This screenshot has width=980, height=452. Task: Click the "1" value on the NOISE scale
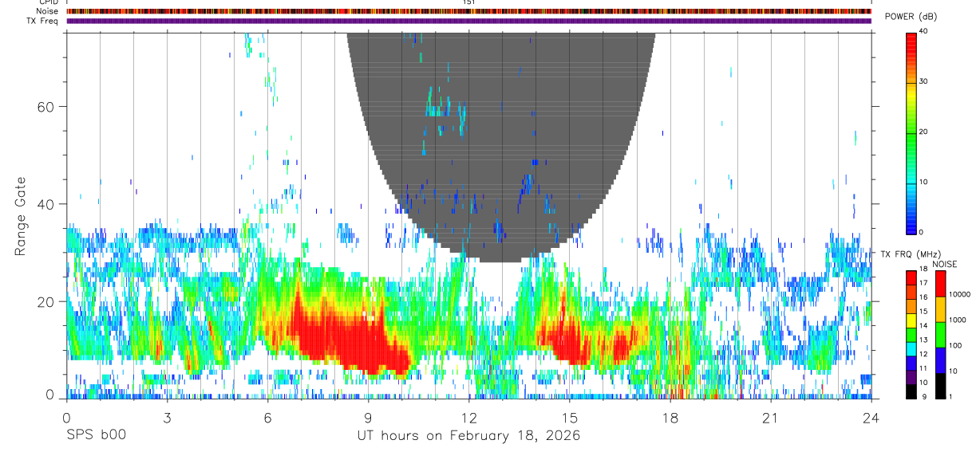[x=951, y=396]
